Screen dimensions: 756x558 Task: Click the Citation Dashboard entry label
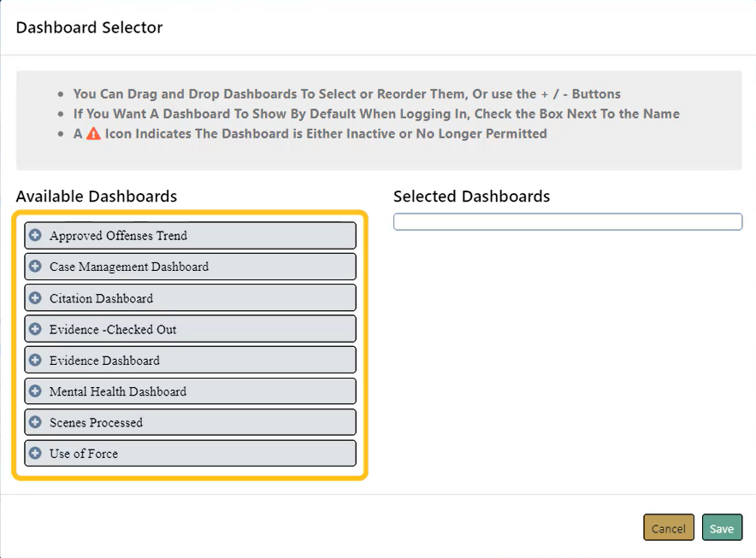pyautogui.click(x=101, y=298)
